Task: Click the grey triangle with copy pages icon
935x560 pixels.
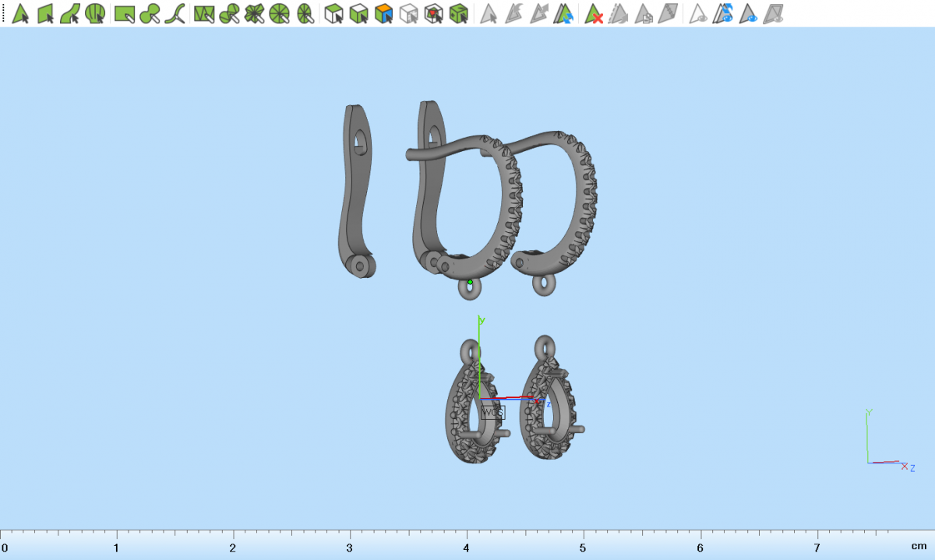Action: pyautogui.click(x=644, y=13)
